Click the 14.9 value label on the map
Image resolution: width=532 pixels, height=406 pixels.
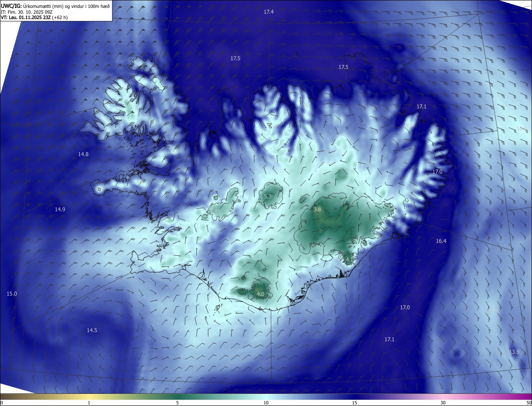point(60,209)
